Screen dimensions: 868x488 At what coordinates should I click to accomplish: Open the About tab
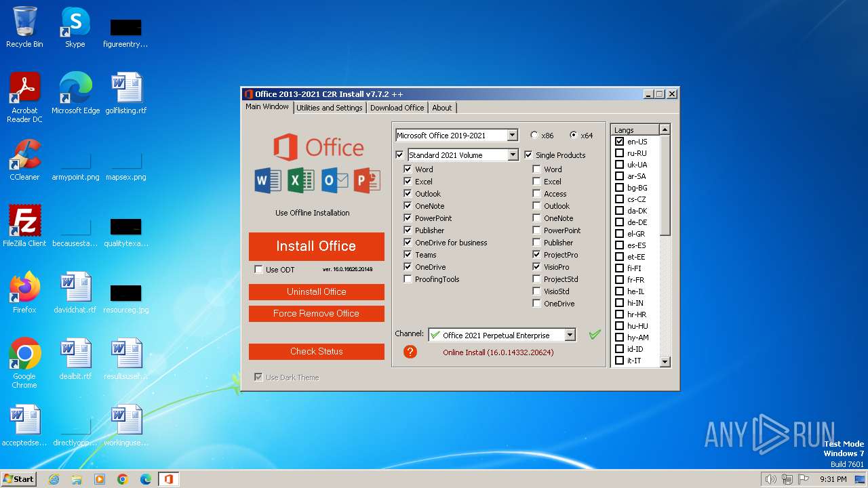pos(441,108)
